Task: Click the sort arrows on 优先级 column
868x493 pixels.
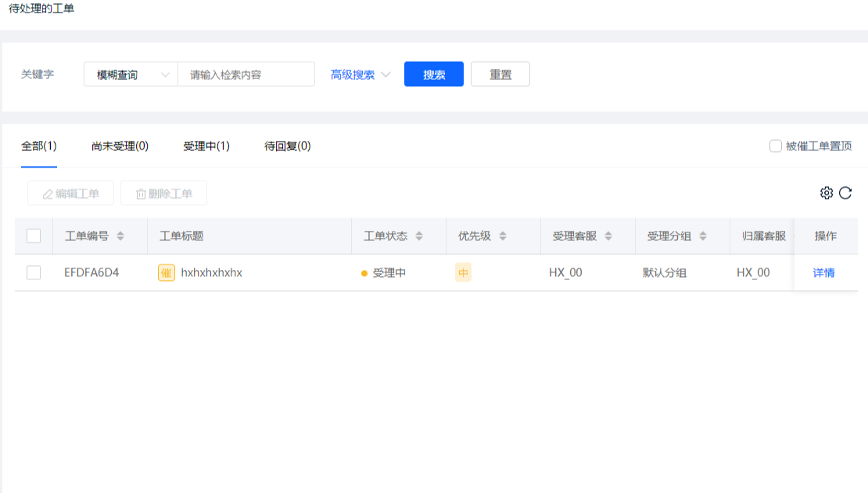Action: tap(503, 236)
